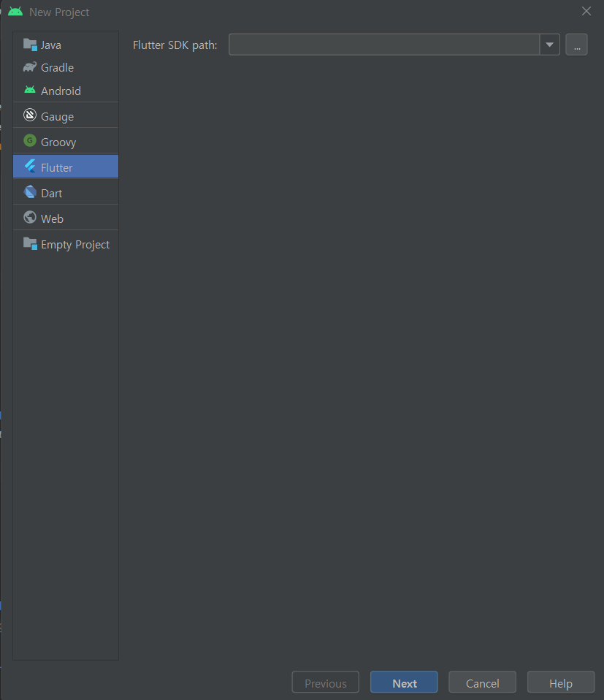Click the green Android robot icon in list
The height and width of the screenshot is (700, 604).
point(30,90)
